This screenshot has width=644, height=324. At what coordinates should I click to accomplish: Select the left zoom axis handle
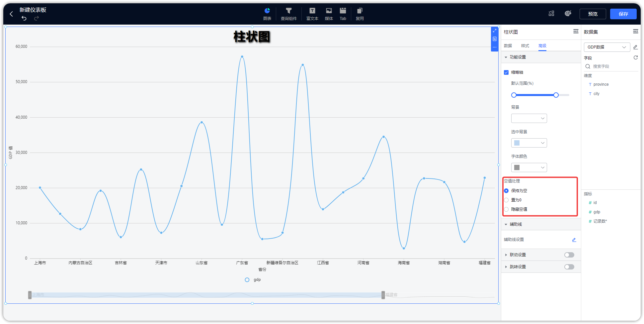point(30,295)
